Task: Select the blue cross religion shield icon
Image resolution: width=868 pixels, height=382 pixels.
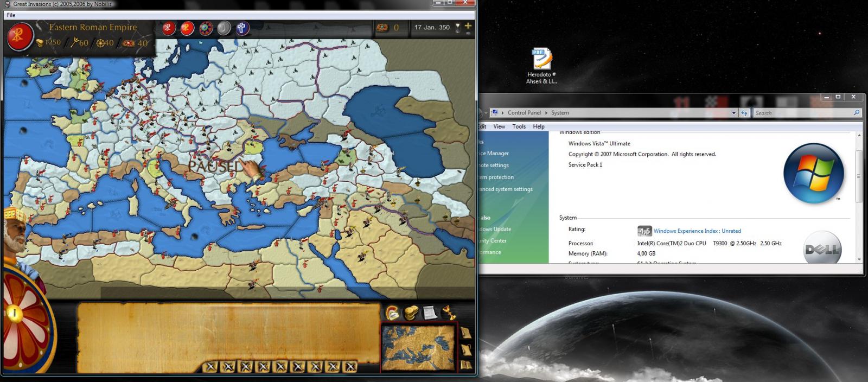Action: [x=242, y=28]
